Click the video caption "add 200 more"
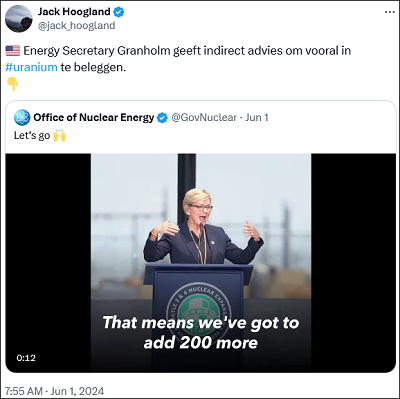 click(201, 343)
